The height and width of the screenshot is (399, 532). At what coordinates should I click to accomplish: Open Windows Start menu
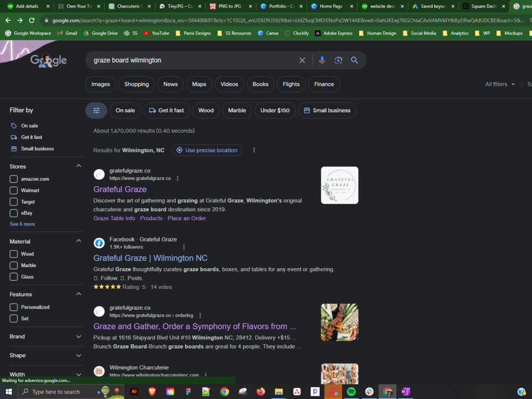pos(9,392)
